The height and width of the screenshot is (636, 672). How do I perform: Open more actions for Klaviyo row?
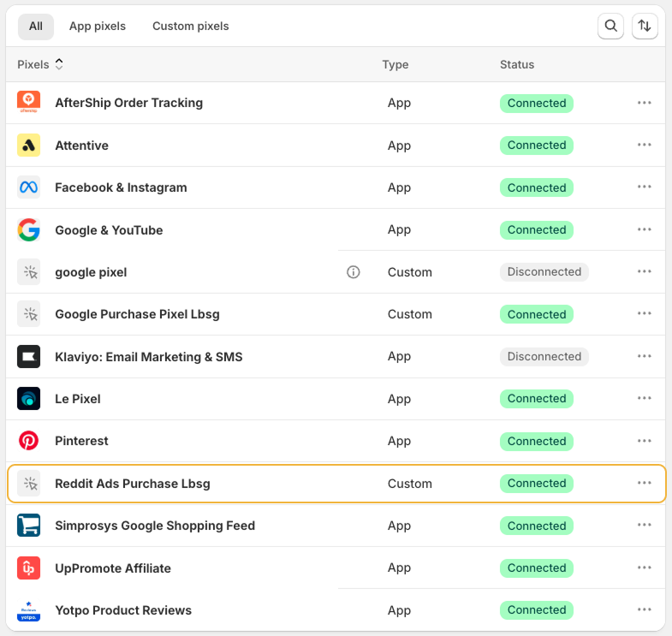644,357
